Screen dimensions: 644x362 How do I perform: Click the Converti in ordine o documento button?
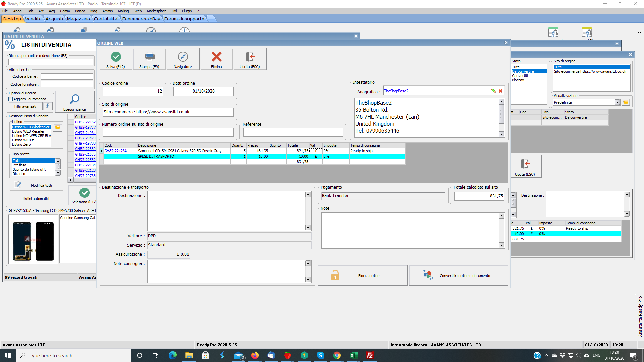[x=459, y=276]
